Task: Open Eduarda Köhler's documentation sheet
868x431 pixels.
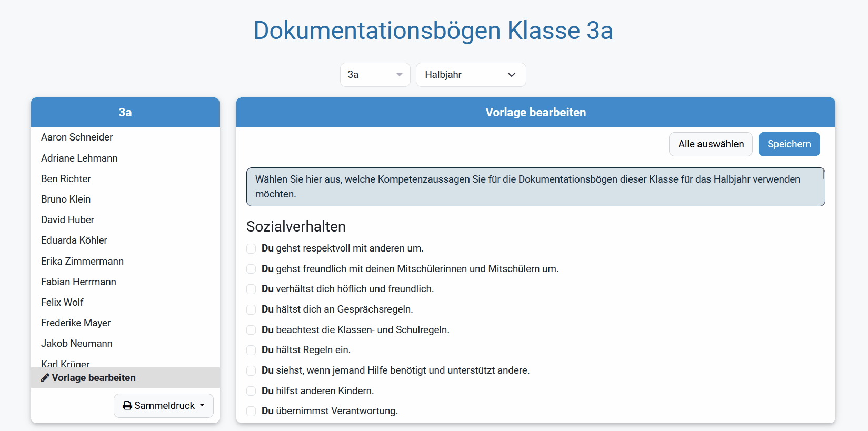Action: click(x=125, y=240)
